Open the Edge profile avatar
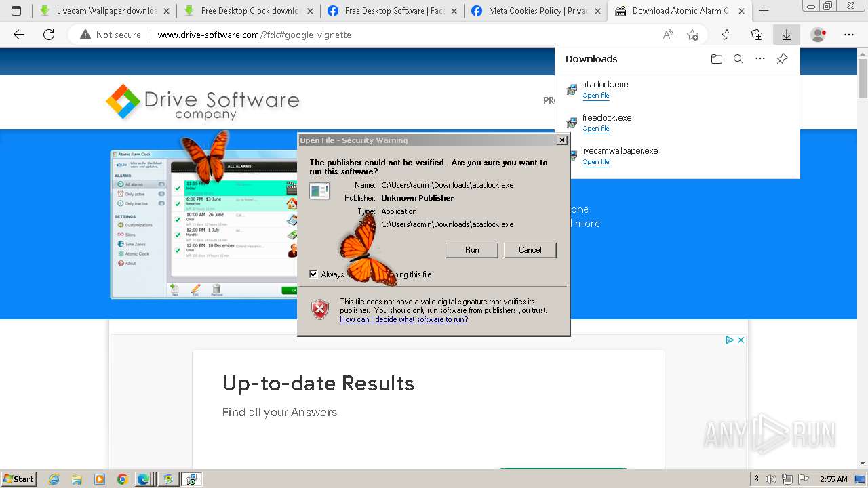868x488 pixels. (x=818, y=35)
